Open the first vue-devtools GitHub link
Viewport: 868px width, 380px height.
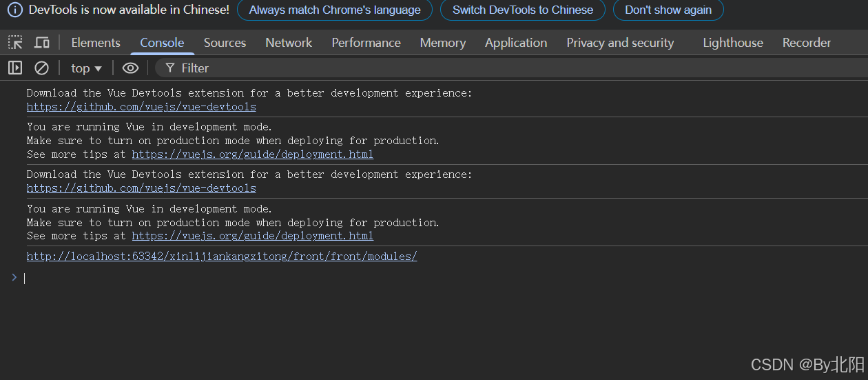141,107
